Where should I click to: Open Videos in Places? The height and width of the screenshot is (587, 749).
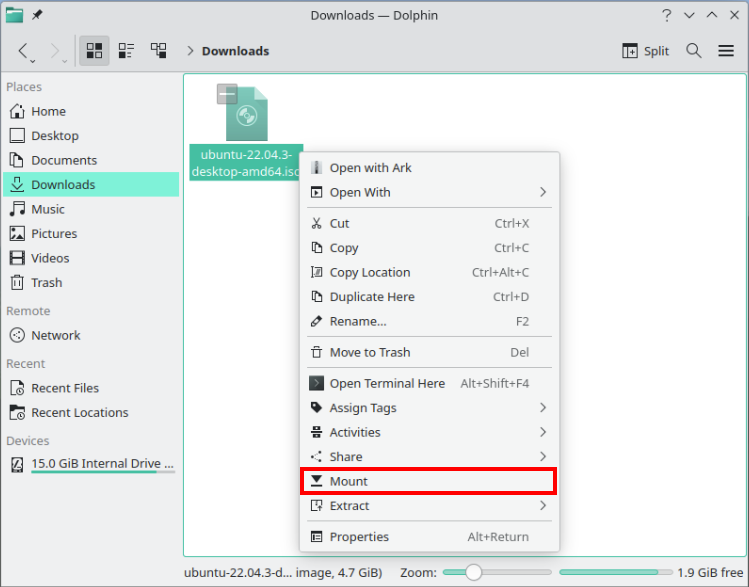tap(91, 258)
